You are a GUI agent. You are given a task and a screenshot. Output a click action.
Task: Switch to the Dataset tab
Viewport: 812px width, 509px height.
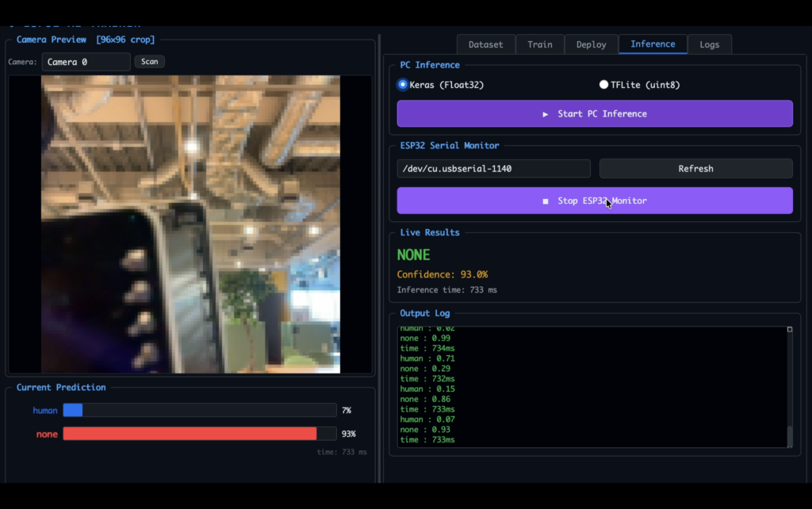(x=486, y=44)
